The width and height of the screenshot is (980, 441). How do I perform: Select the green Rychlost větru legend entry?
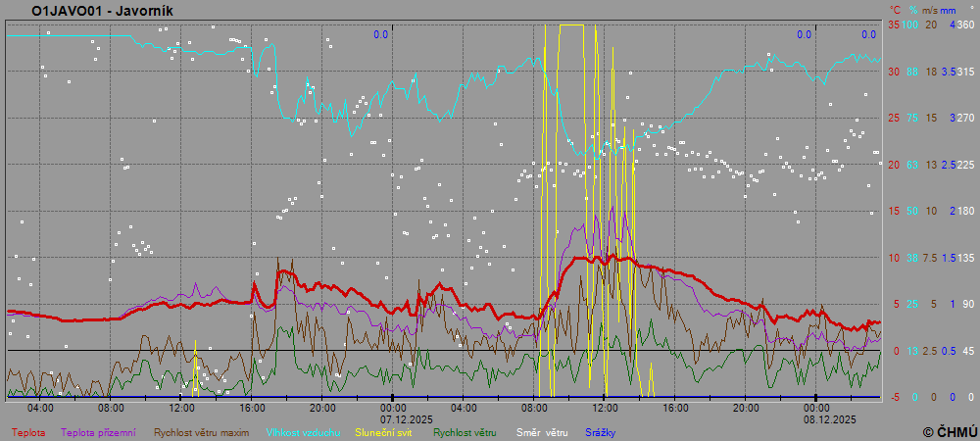click(465, 432)
